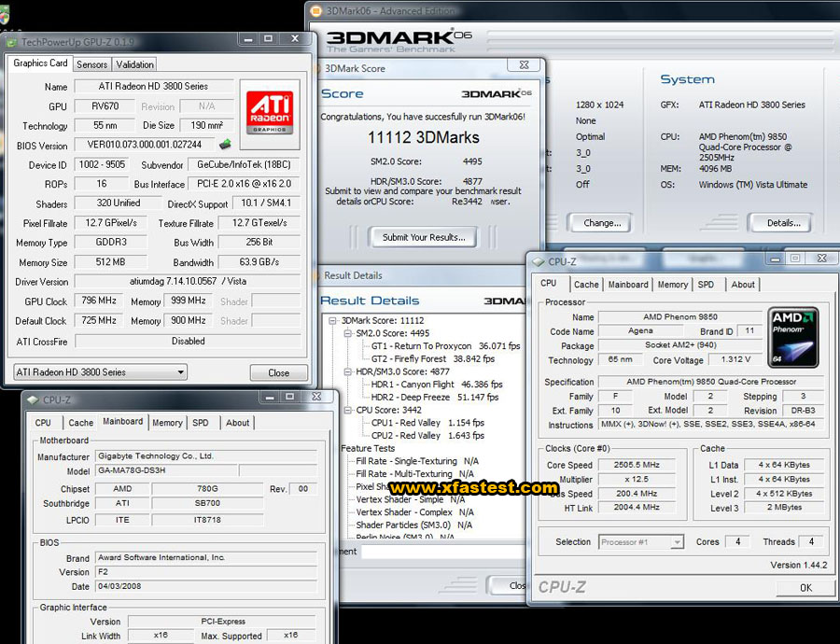Click Close button in GPU-Z

pyautogui.click(x=278, y=373)
